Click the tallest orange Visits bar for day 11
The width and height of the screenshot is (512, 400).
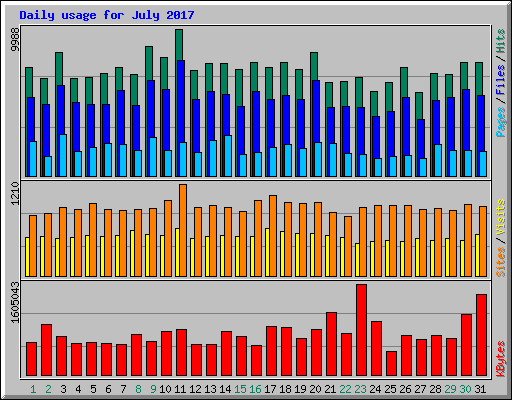(183, 230)
